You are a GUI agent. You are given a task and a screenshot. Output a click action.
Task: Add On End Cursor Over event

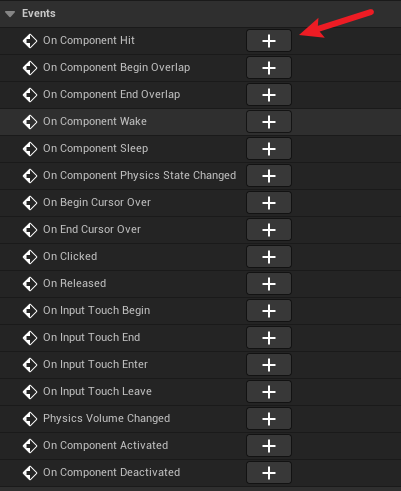(269, 230)
